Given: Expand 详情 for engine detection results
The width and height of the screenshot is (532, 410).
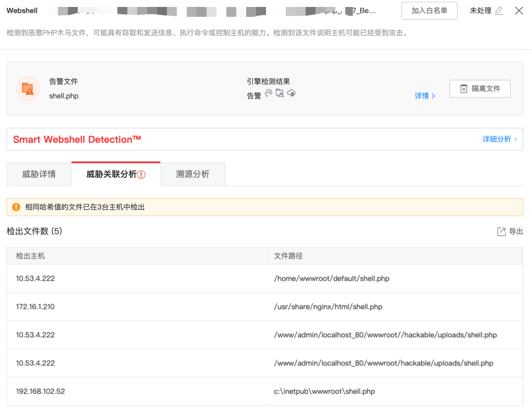Looking at the screenshot, I should (x=425, y=96).
